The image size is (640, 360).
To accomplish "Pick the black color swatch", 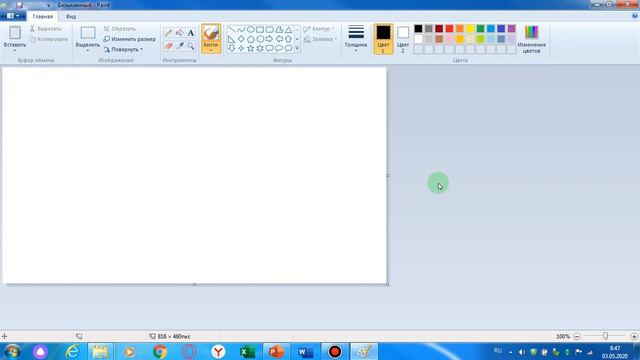I will coord(418,29).
